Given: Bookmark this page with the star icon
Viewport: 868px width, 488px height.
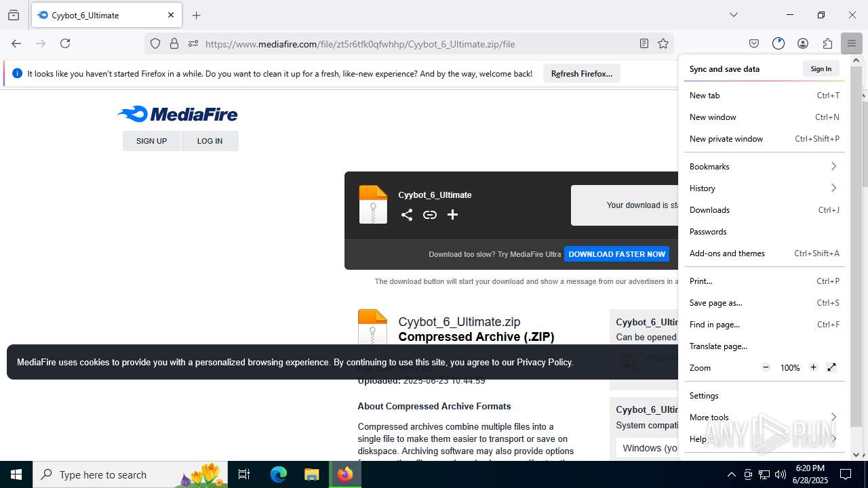Looking at the screenshot, I should click(663, 43).
